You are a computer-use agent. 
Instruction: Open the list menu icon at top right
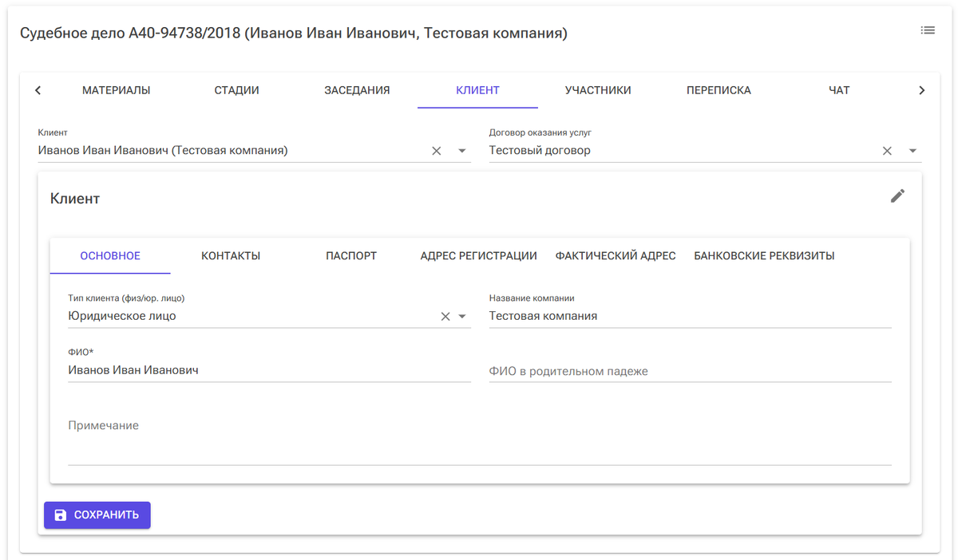[928, 30]
